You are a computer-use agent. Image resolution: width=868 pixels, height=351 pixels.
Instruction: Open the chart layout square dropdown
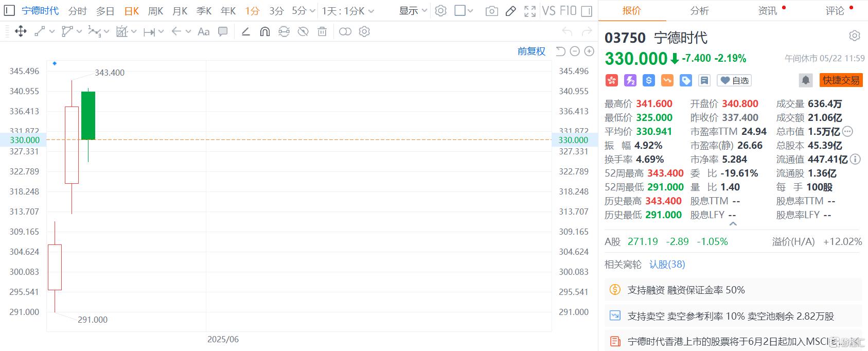coord(464,10)
